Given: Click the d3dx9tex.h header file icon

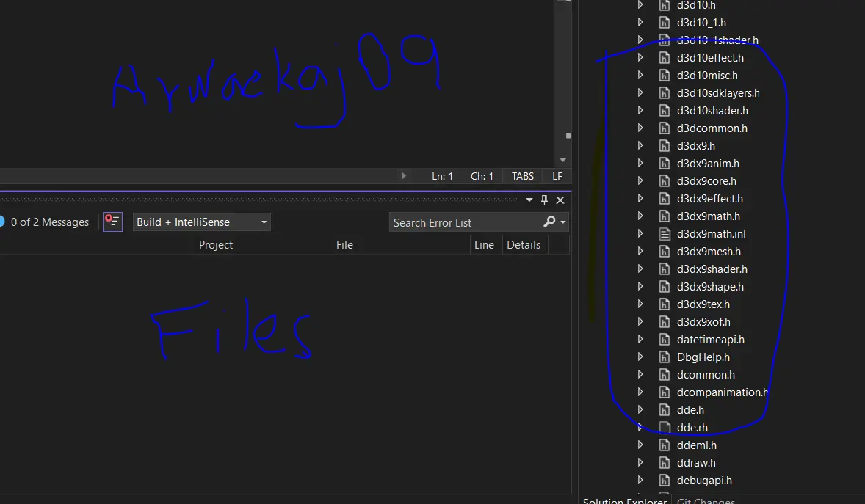Looking at the screenshot, I should (665, 304).
